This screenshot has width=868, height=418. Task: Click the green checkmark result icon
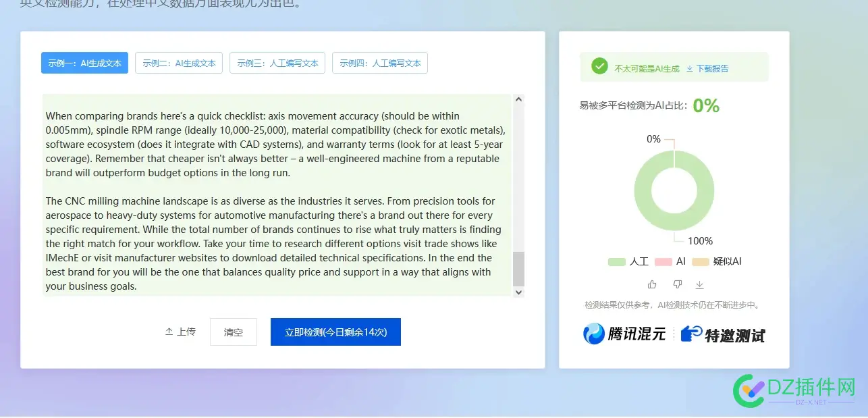coord(600,67)
